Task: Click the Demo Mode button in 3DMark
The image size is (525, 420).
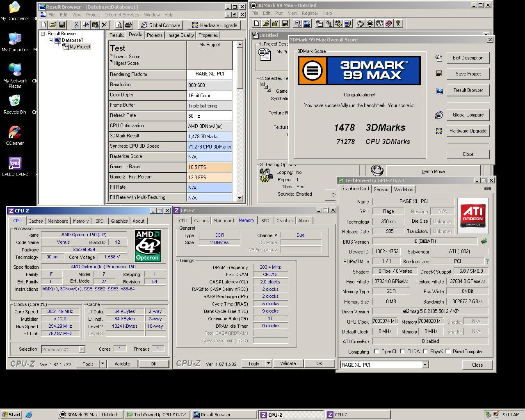Action: (x=433, y=171)
